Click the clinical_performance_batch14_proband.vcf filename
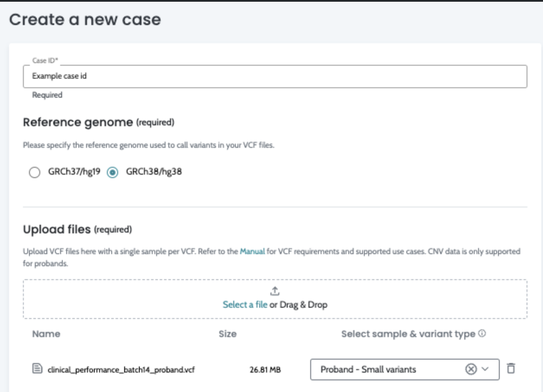Viewport: 543px width, 392px height. click(x=118, y=370)
